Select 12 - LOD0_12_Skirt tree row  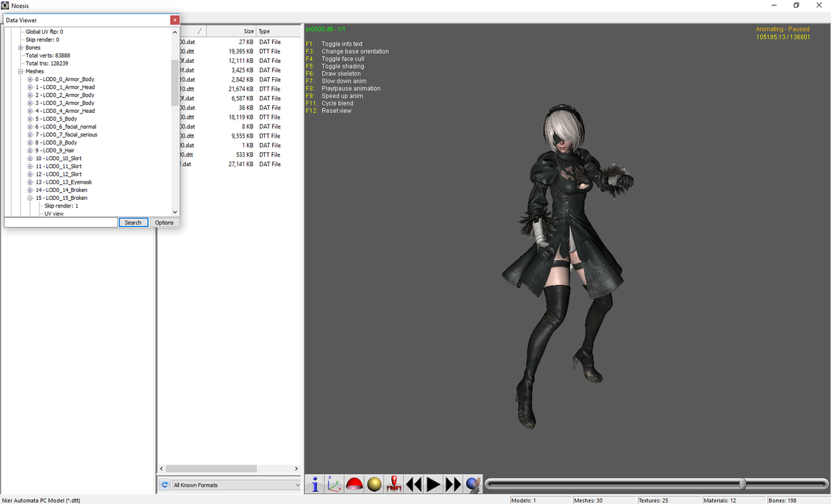58,174
